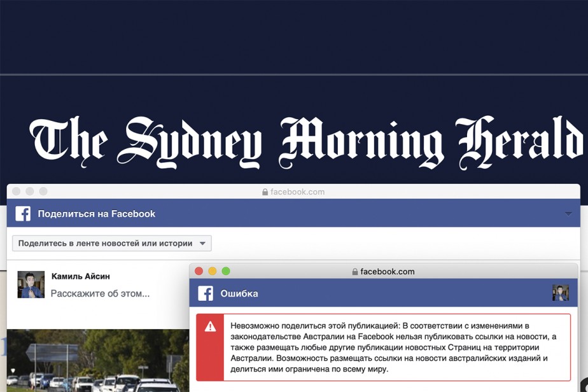The height and width of the screenshot is (392, 588).
Task: Click facebook.com URL in the error window title bar
Action: [387, 272]
